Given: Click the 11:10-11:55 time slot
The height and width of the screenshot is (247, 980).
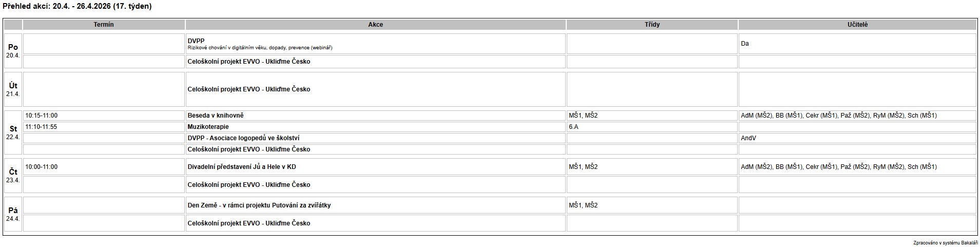Looking at the screenshot, I should pos(42,127).
